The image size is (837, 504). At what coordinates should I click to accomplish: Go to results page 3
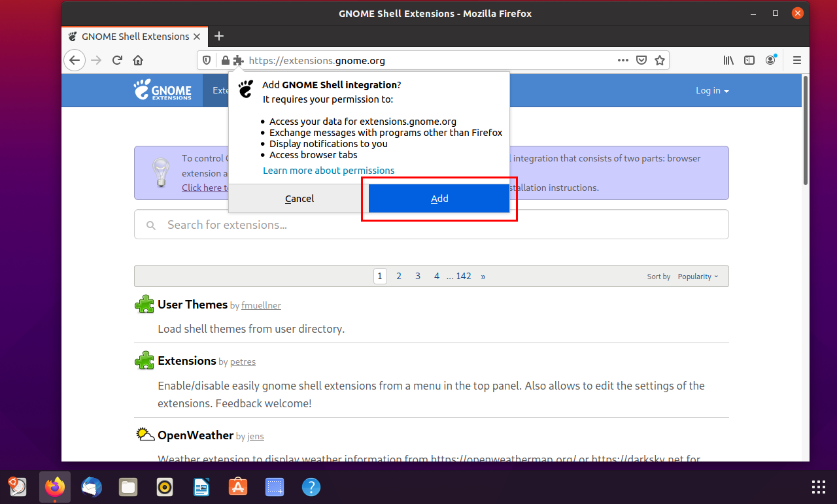pyautogui.click(x=418, y=277)
